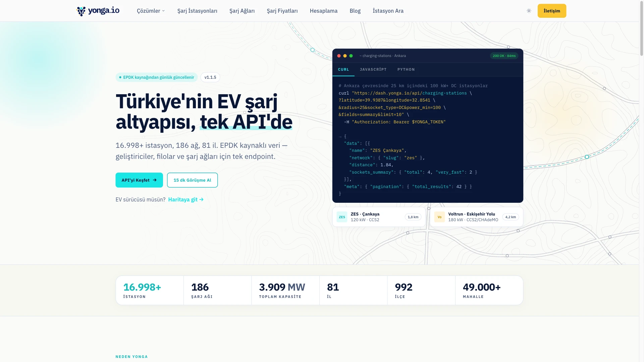The height and width of the screenshot is (362, 644).
Task: Click the 4,2 km distance badge
Action: tap(511, 217)
